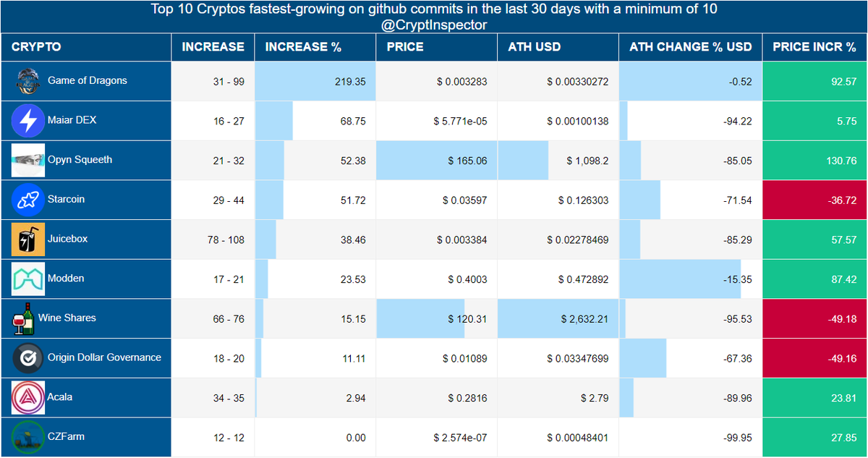Viewport: 868px width, 458px height.
Task: Click the Opyn Squeeth logo thumbnail
Action: pos(28,160)
